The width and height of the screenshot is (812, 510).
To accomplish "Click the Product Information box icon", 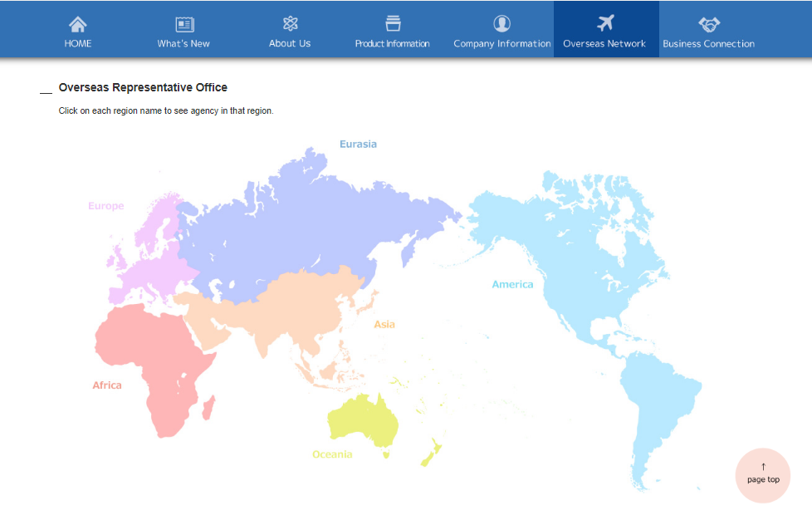I will tap(393, 23).
